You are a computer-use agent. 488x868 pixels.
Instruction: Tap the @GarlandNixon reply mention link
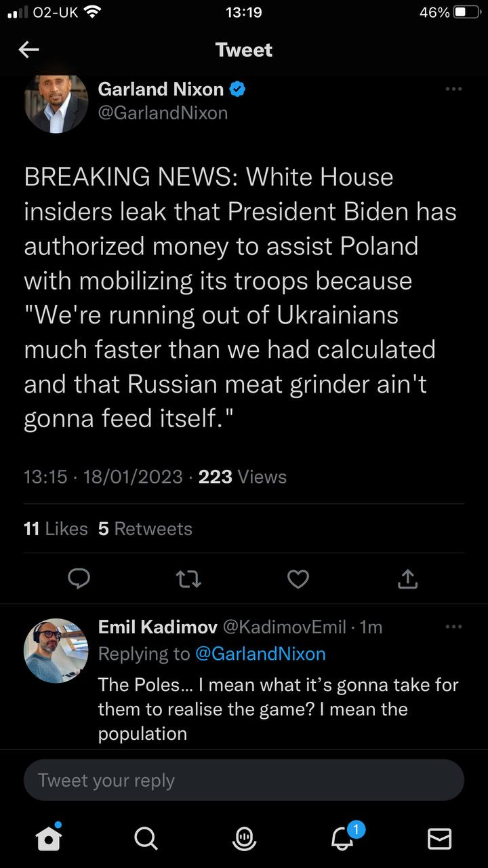pos(260,654)
